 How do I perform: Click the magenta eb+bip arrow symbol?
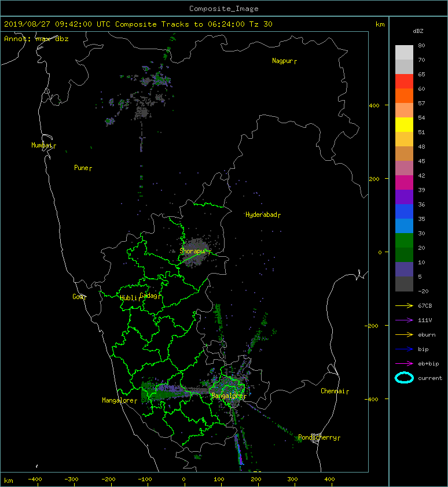point(404,364)
